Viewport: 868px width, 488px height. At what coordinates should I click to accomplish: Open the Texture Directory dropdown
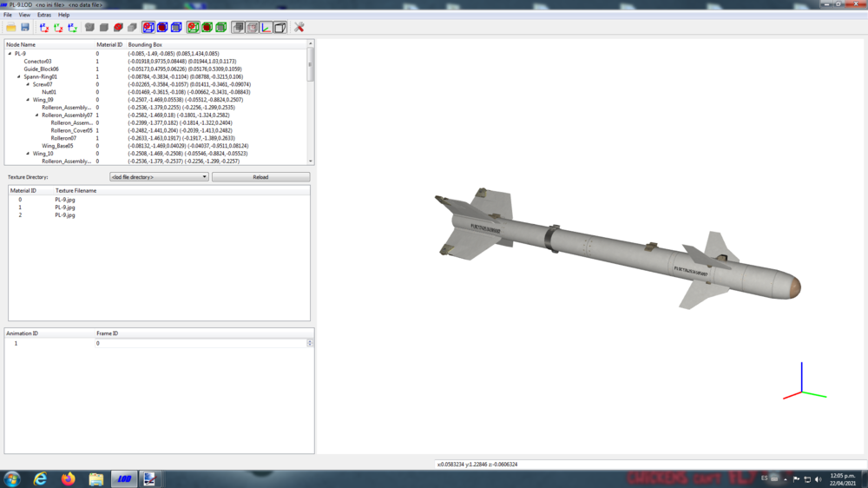pos(159,176)
